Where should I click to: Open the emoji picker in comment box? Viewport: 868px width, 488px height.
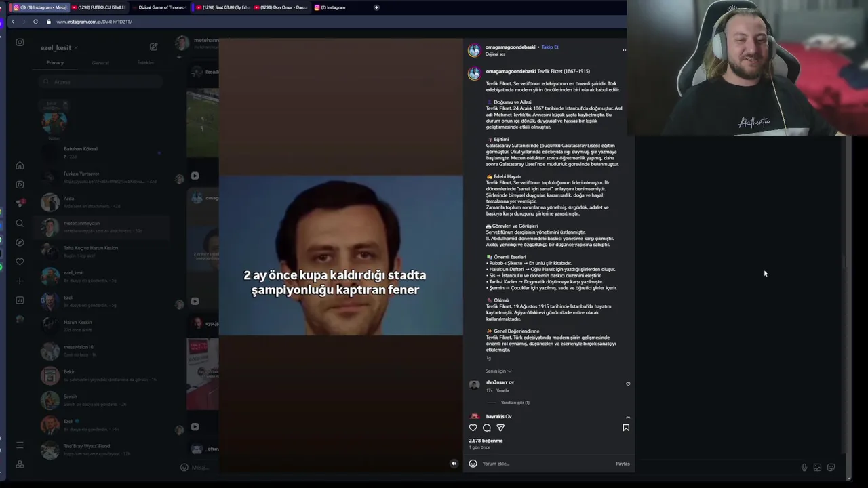473,464
